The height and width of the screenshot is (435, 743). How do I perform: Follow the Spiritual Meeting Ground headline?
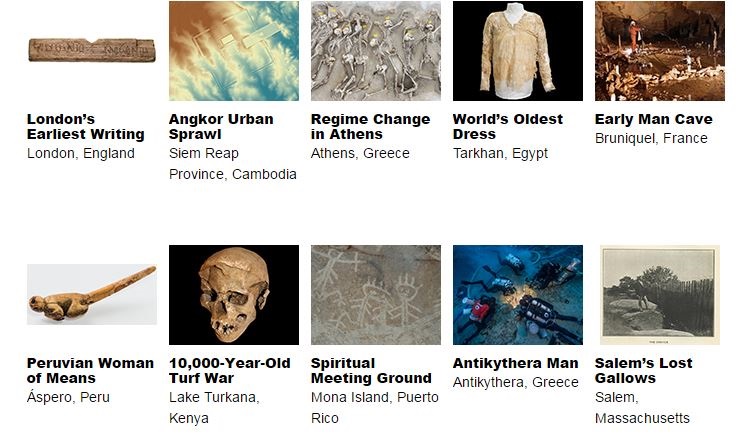372,371
